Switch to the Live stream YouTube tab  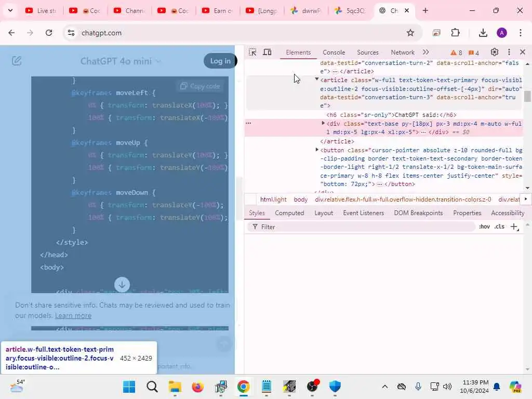(x=41, y=11)
